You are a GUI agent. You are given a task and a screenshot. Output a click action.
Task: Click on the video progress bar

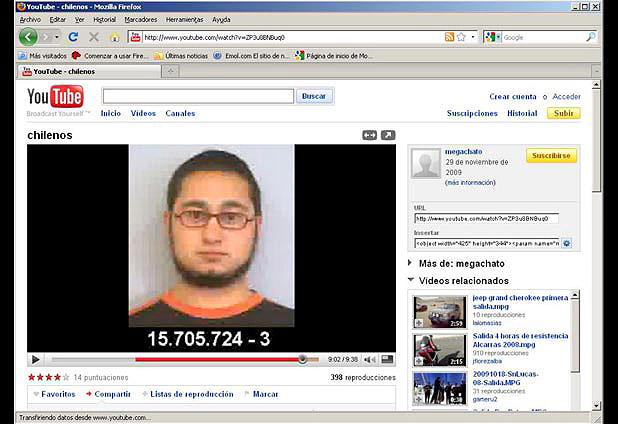point(180,359)
